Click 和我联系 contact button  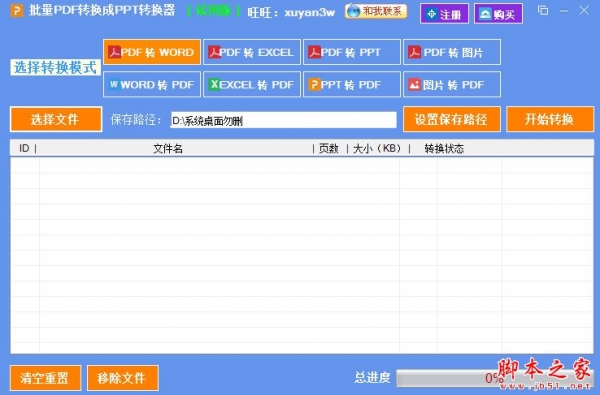click(x=376, y=11)
